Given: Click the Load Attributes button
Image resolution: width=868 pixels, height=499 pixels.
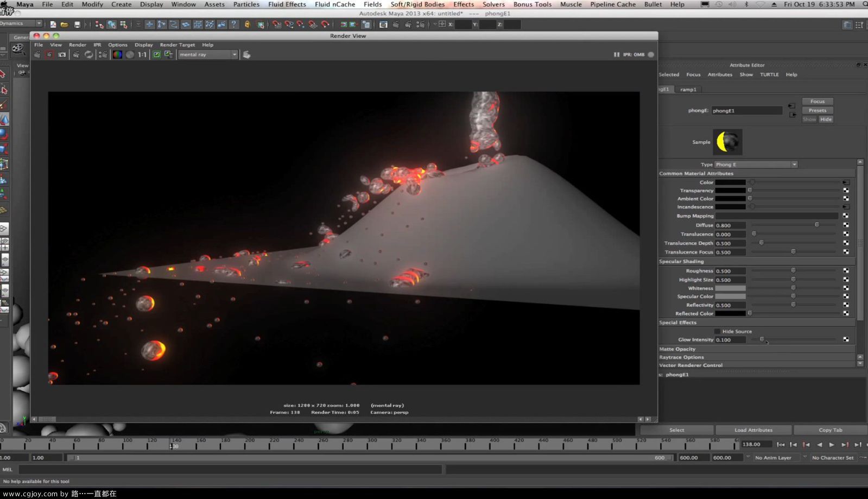Looking at the screenshot, I should tap(753, 430).
